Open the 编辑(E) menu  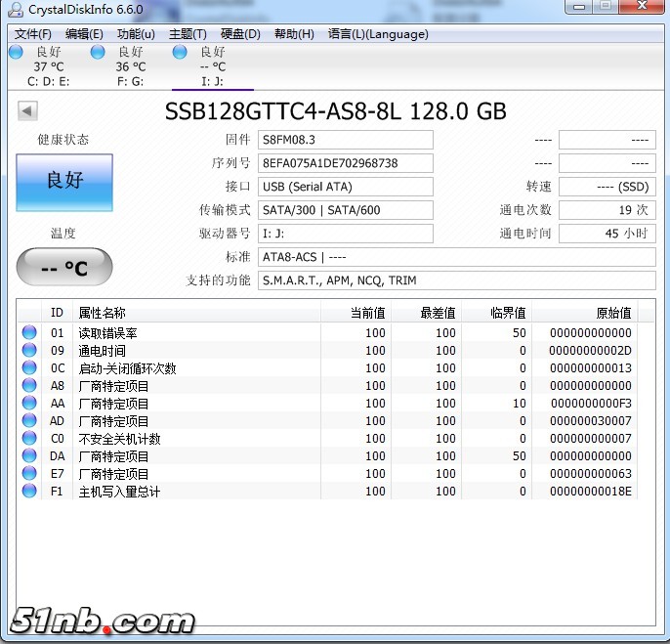pyautogui.click(x=84, y=34)
